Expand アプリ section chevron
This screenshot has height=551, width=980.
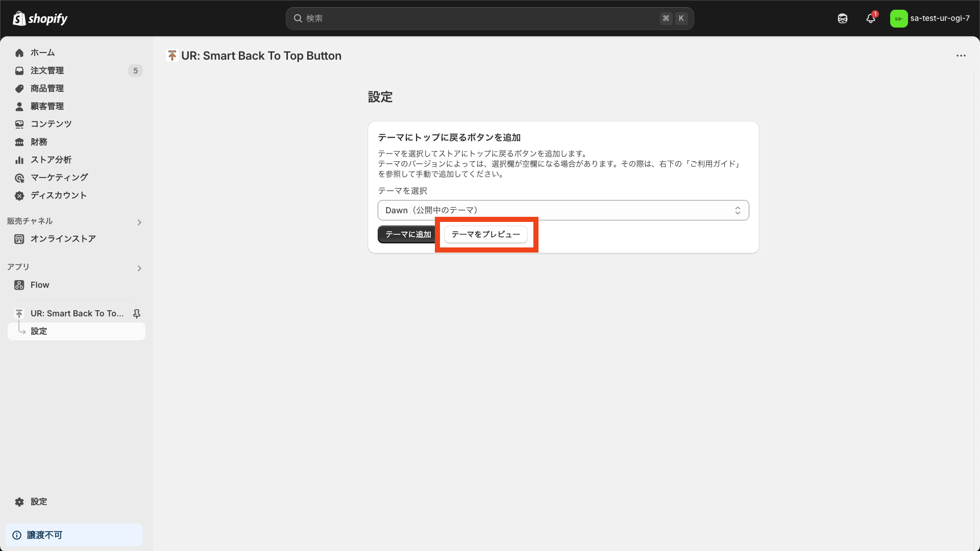point(139,268)
